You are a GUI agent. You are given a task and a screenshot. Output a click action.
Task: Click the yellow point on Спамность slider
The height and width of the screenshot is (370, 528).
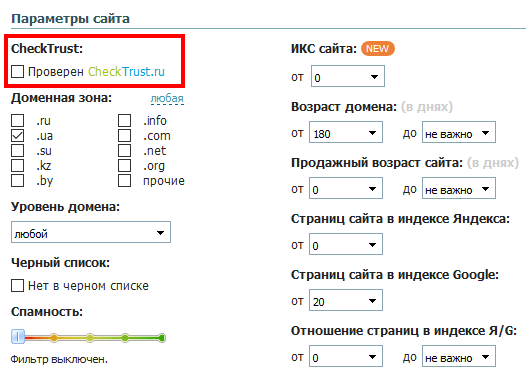click(90, 338)
